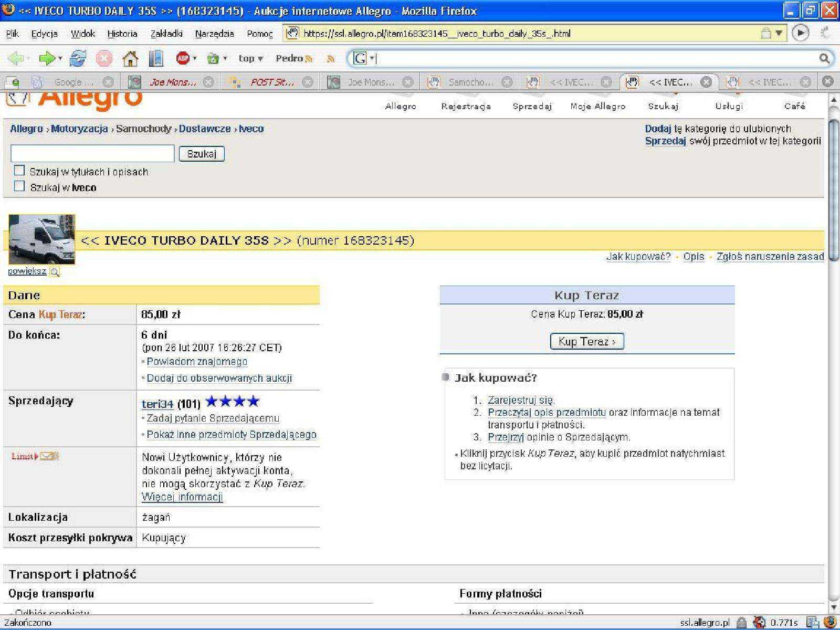Click the Fasterfox timer icon in status bar

(x=759, y=623)
